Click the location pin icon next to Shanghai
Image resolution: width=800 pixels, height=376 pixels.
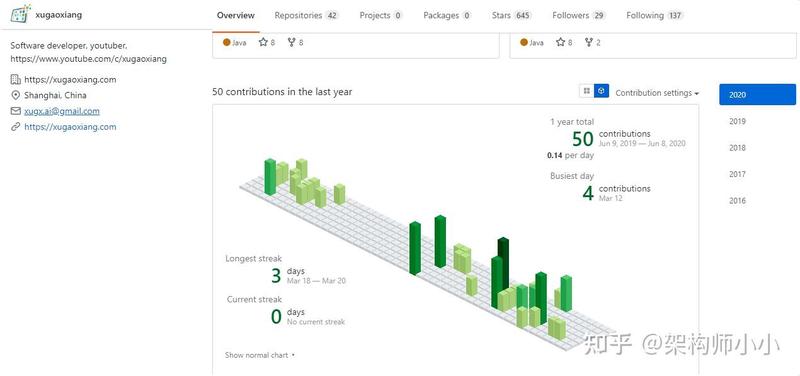(x=15, y=95)
